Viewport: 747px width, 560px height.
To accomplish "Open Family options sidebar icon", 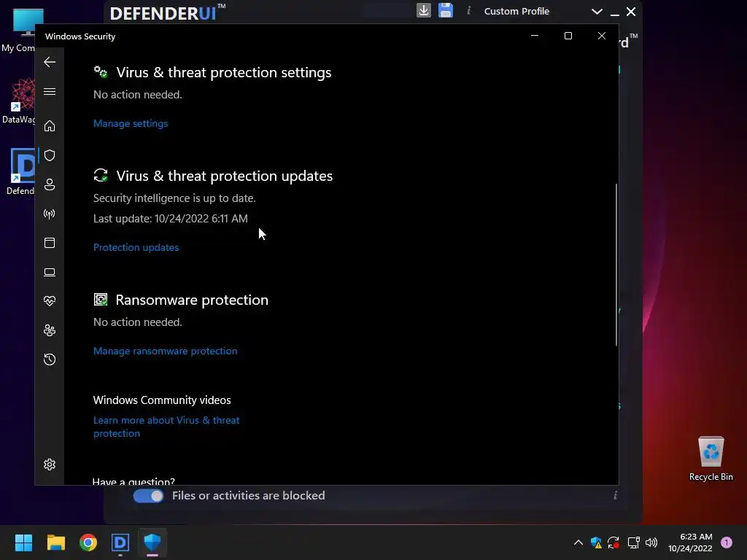I will [50, 330].
